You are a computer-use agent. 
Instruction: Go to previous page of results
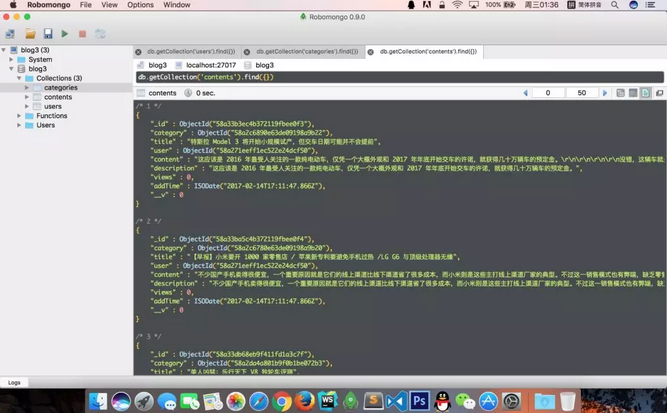[525, 93]
